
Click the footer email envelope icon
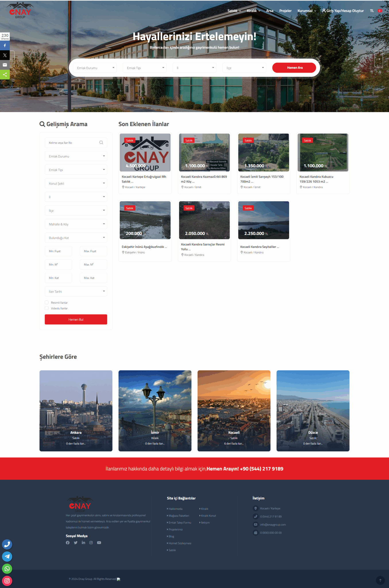pos(256,525)
